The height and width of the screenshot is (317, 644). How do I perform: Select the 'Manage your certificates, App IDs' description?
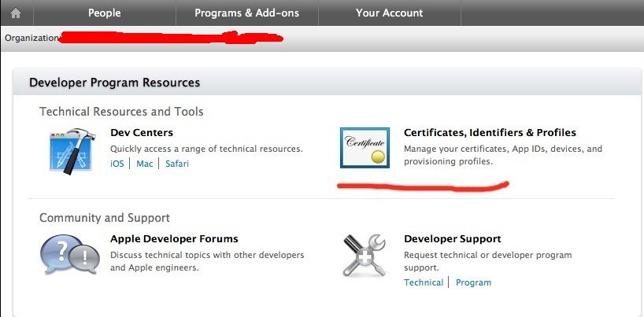[x=503, y=155]
